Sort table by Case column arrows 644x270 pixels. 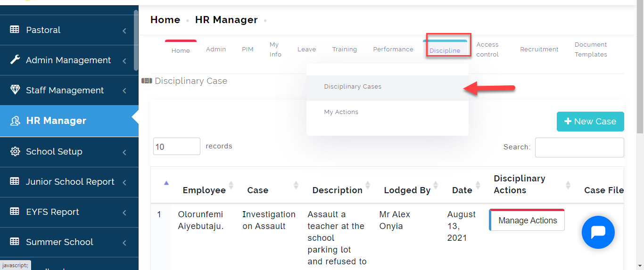click(296, 185)
